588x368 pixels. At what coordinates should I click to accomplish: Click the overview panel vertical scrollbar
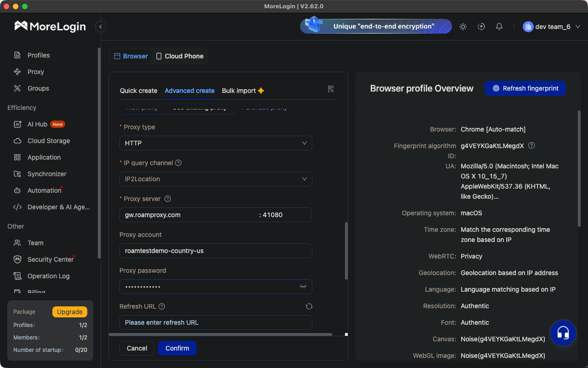[579, 168]
